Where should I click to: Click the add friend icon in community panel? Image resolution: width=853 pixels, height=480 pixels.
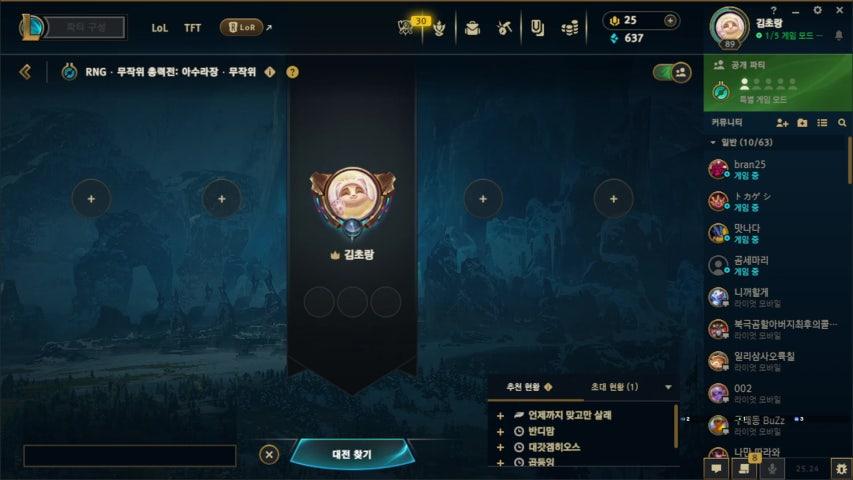[782, 123]
